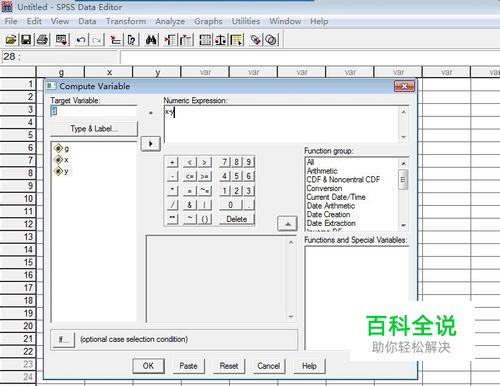
Task: Open the Dialog Recall toolbar icon
Action: [62, 40]
